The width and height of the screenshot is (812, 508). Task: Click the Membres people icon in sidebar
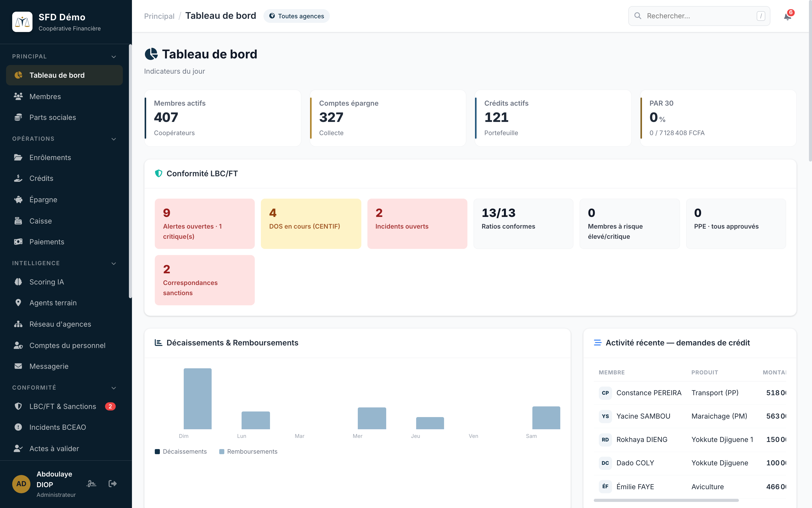[x=18, y=97]
